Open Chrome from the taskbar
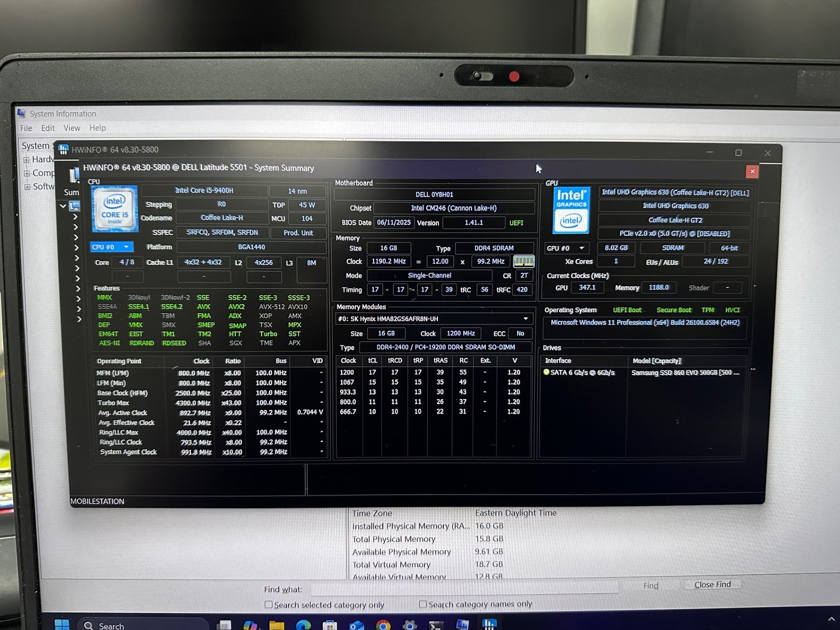 [x=382, y=625]
